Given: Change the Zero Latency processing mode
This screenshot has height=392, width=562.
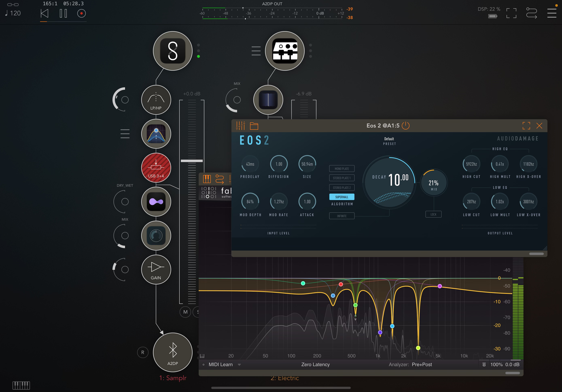Looking at the screenshot, I should point(316,365).
